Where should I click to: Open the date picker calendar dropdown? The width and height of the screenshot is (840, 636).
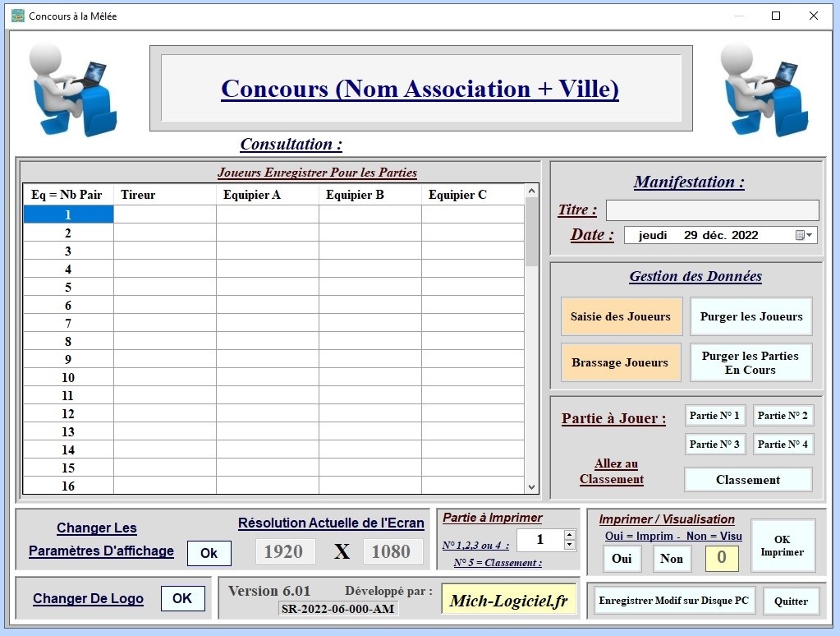pos(805,236)
